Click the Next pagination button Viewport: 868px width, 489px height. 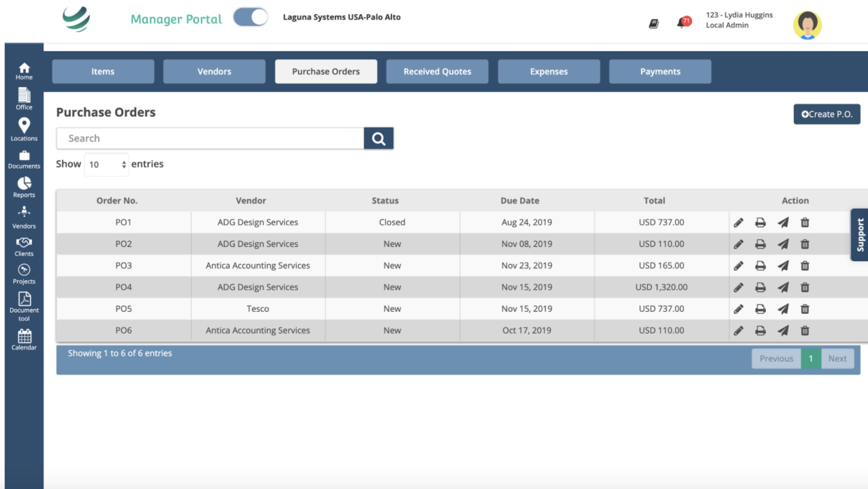tap(837, 358)
